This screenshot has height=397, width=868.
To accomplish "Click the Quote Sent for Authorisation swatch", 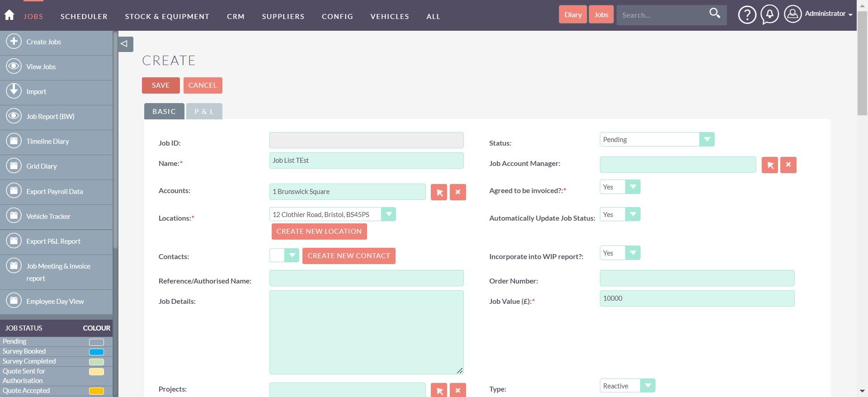I will tap(96, 372).
